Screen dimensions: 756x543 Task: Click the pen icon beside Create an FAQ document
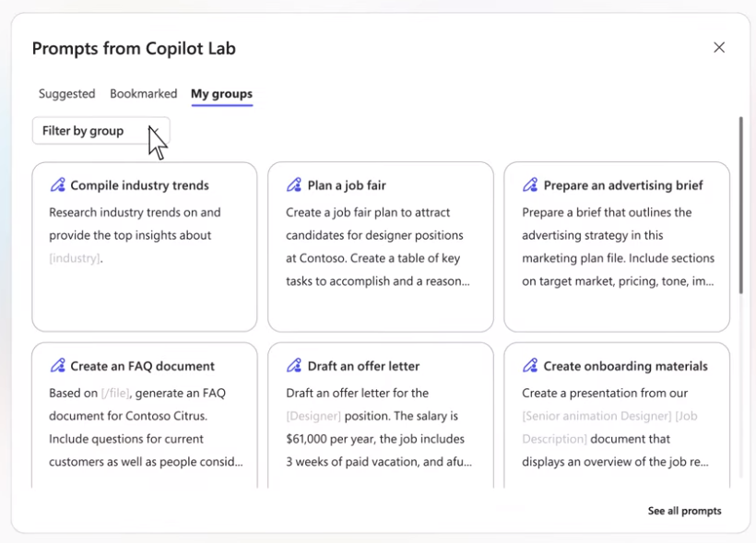tap(58, 366)
